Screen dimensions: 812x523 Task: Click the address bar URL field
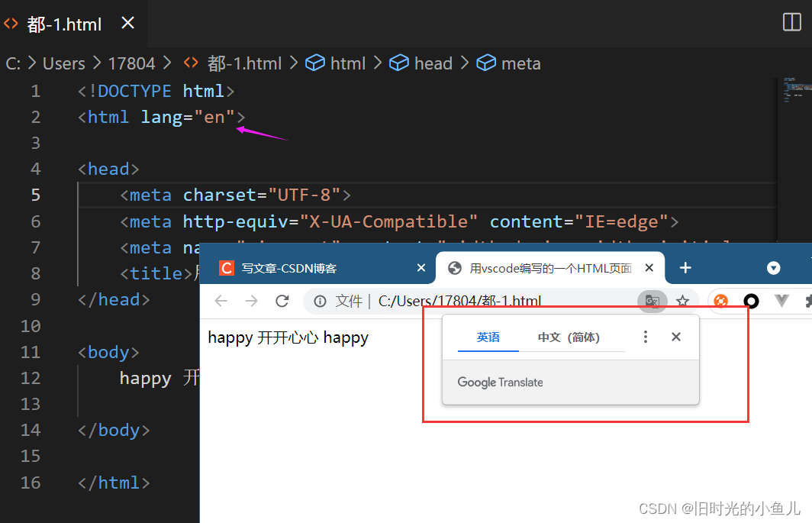coord(460,301)
